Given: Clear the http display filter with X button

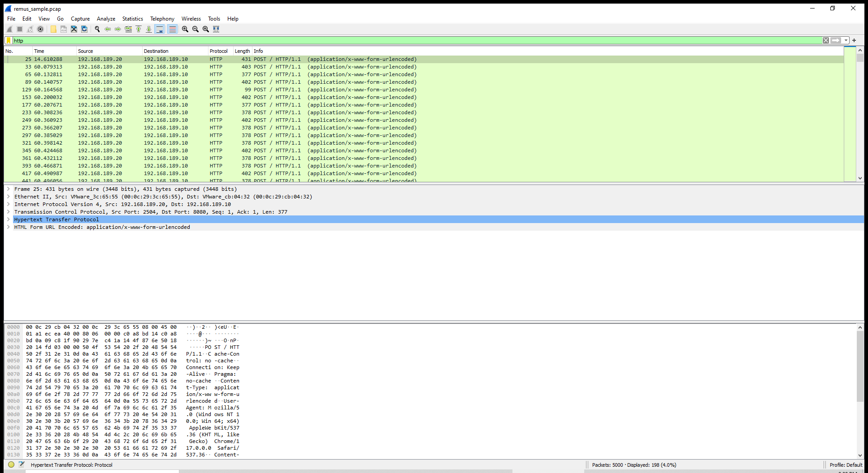Looking at the screenshot, I should [x=826, y=40].
